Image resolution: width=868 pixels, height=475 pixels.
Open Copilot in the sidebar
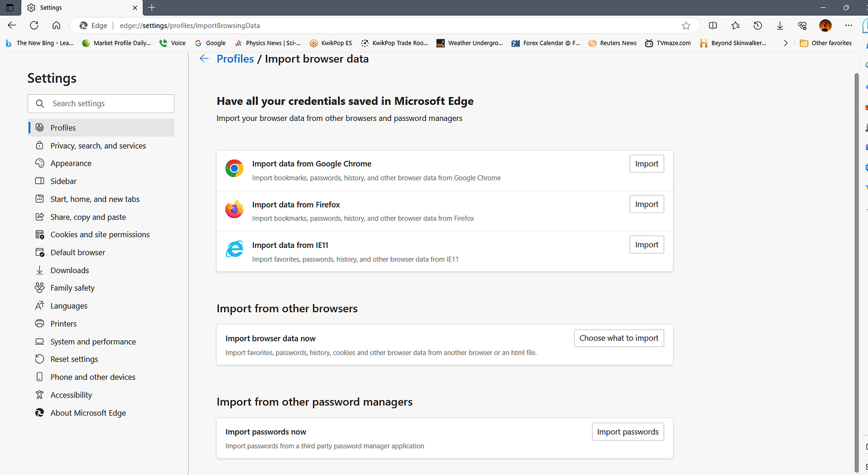(864, 26)
